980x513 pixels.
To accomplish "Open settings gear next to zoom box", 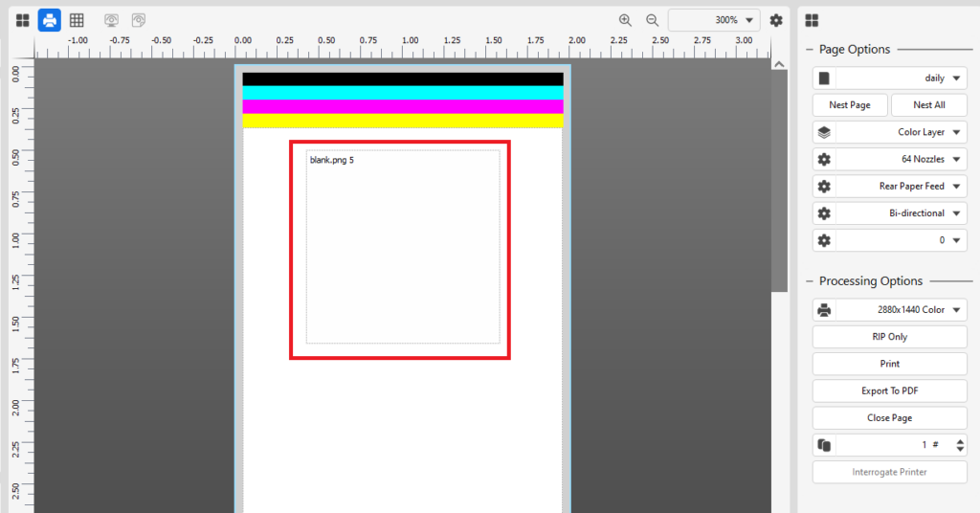I will pos(776,20).
